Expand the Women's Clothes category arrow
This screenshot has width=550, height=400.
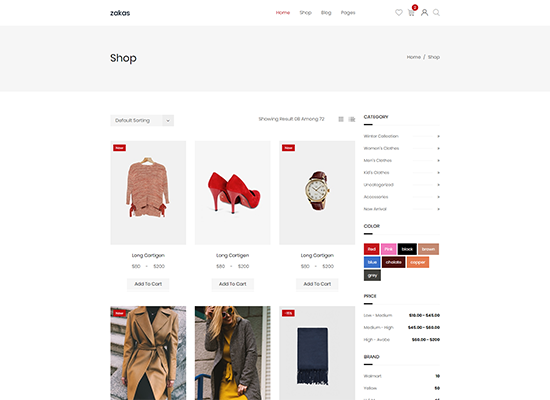pos(438,148)
